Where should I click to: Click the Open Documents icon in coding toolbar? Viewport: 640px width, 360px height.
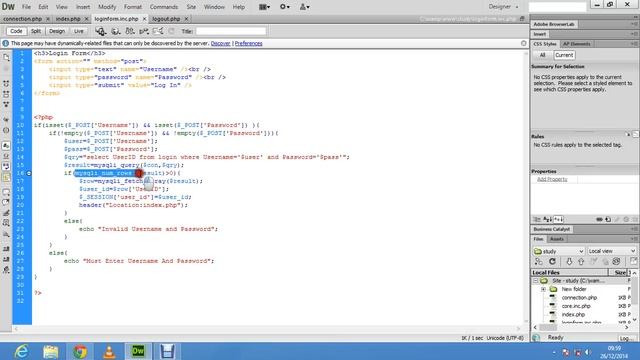coord(6,58)
